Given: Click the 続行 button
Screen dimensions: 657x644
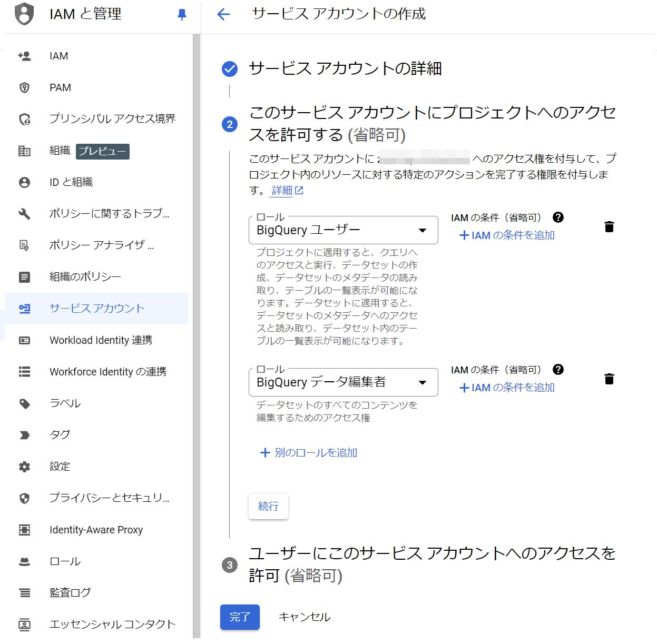Looking at the screenshot, I should [x=268, y=507].
